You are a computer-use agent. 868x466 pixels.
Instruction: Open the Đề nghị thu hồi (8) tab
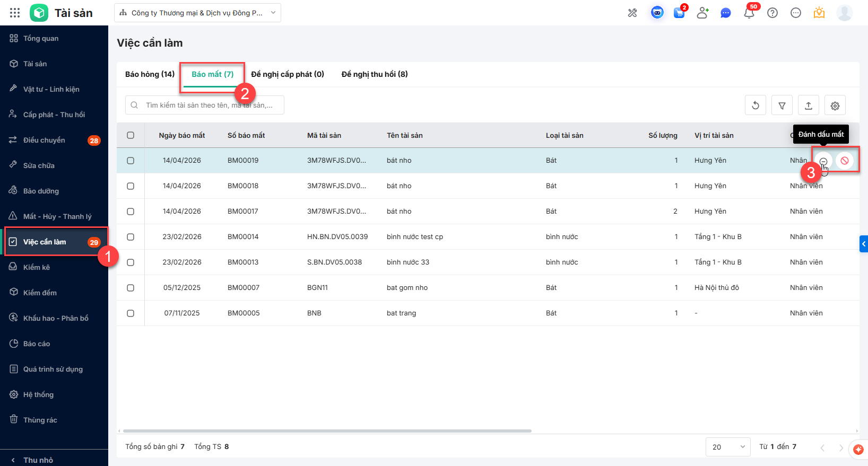click(x=374, y=74)
